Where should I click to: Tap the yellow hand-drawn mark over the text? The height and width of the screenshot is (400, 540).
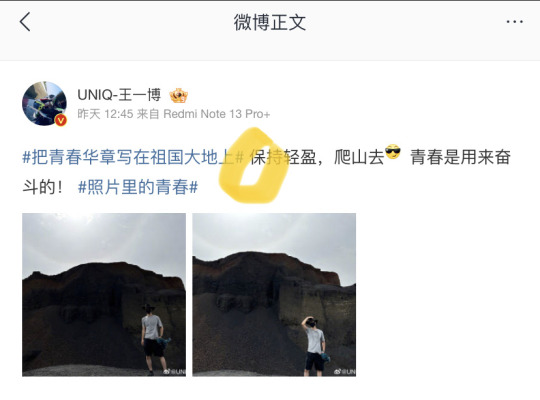coord(254,165)
